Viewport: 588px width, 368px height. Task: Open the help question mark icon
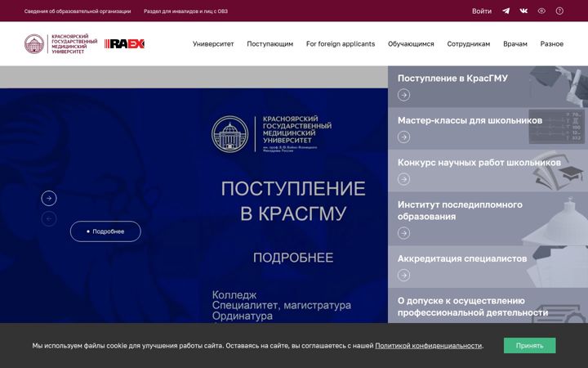(559, 11)
